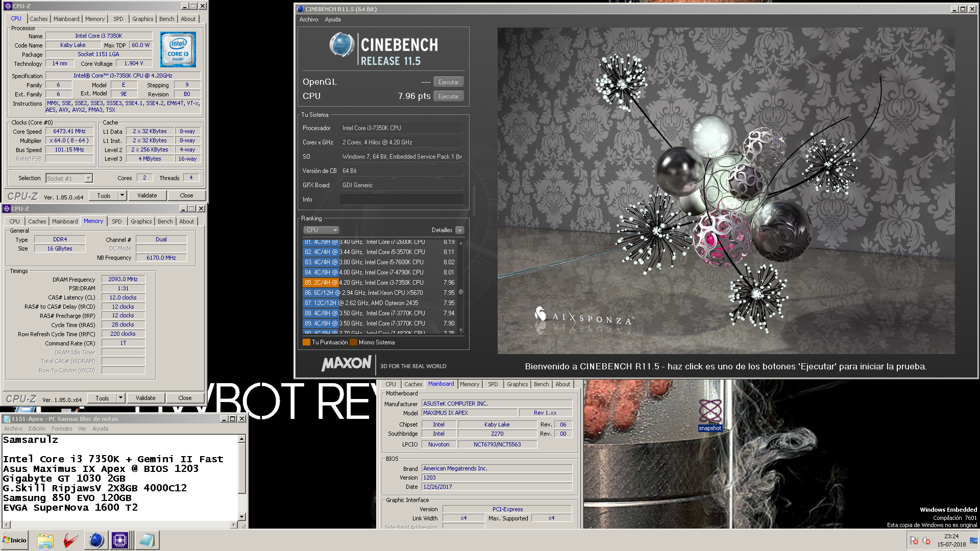Click scroll-down arrow of ranking list
The width and height of the screenshot is (980, 551).
click(461, 330)
